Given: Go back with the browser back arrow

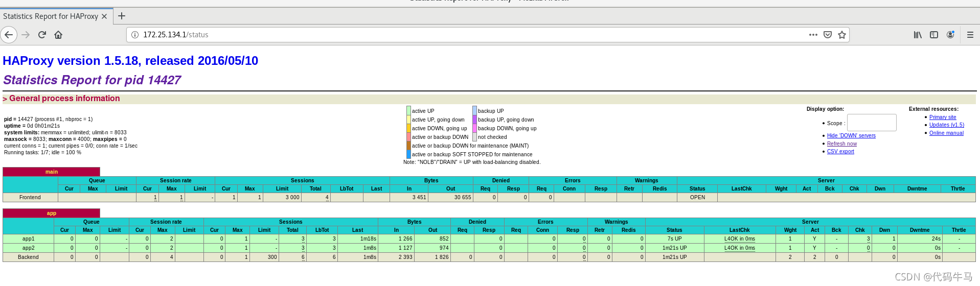Looking at the screenshot, I should [9, 35].
